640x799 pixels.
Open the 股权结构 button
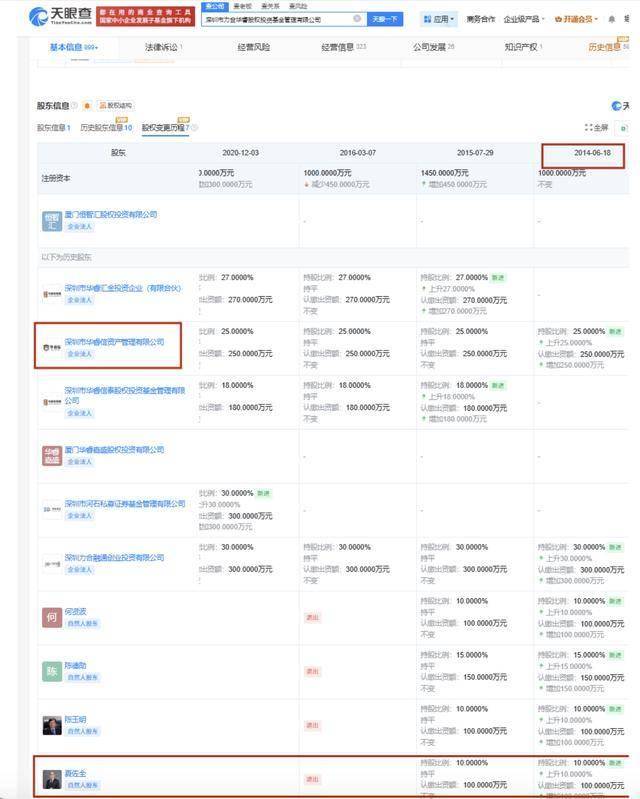(116, 105)
